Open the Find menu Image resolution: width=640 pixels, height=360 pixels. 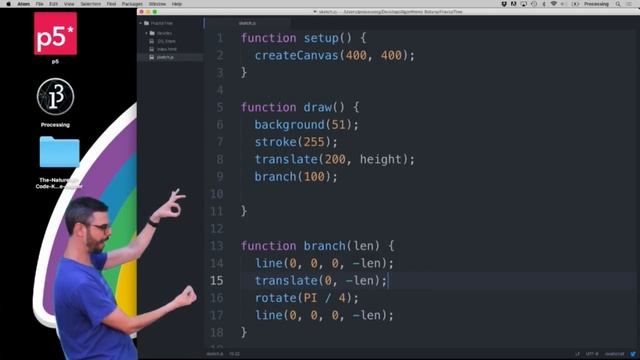[x=111, y=4]
